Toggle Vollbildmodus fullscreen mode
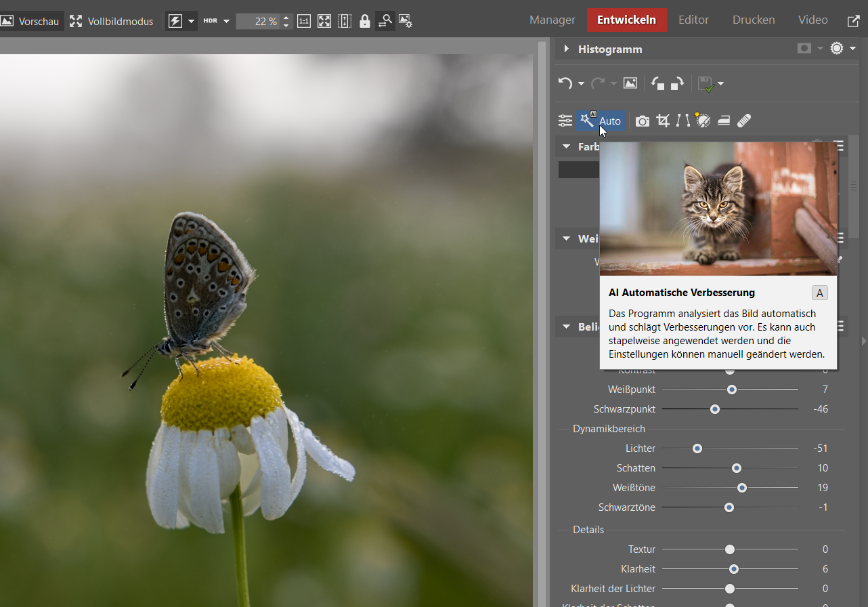The image size is (868, 607). pyautogui.click(x=112, y=21)
